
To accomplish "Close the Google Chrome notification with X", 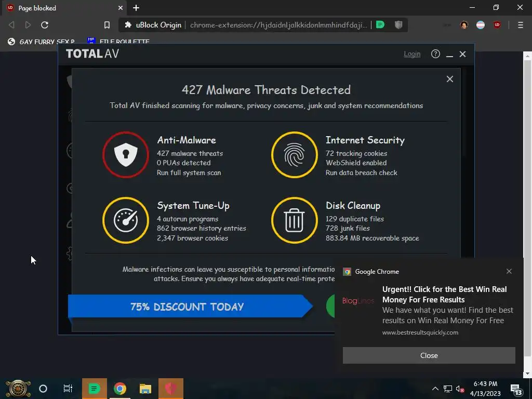I will (509, 271).
